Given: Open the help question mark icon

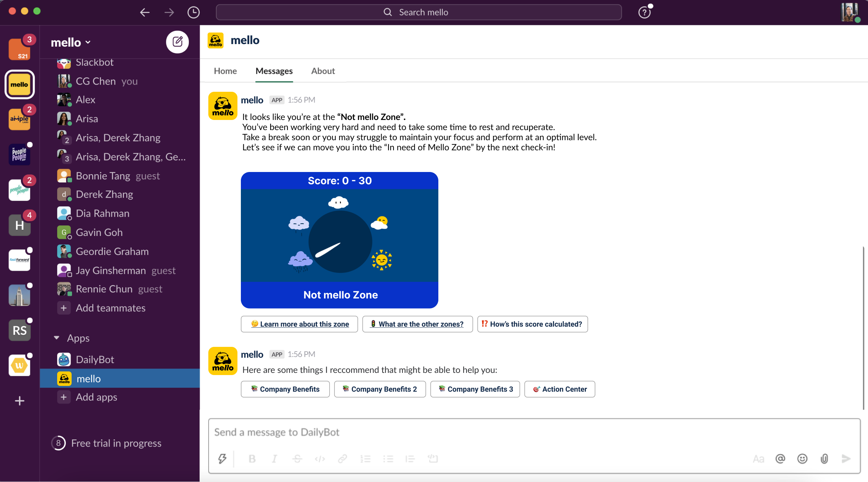Looking at the screenshot, I should (x=644, y=12).
